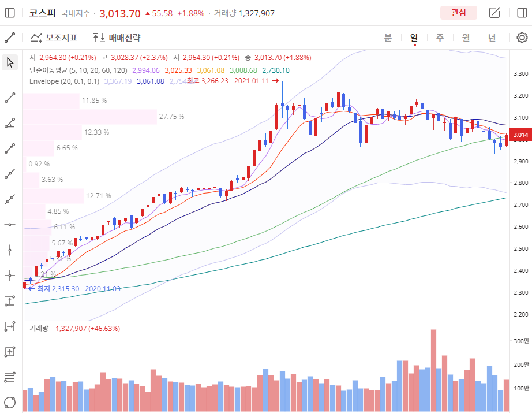This screenshot has height=413, width=532.
Task: Click the 3,300 price axis label
Action: [521, 73]
